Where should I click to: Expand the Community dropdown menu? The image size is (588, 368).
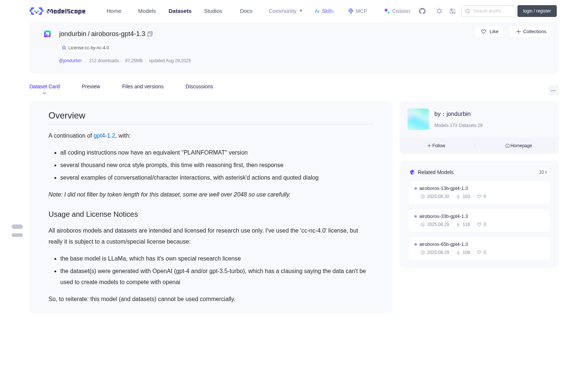click(x=286, y=11)
